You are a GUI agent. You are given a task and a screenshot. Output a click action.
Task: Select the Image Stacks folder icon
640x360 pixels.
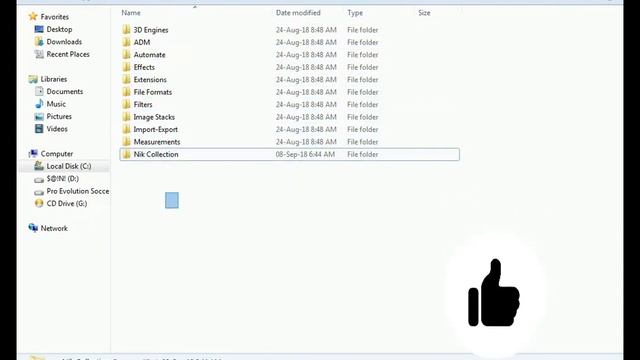(126, 117)
